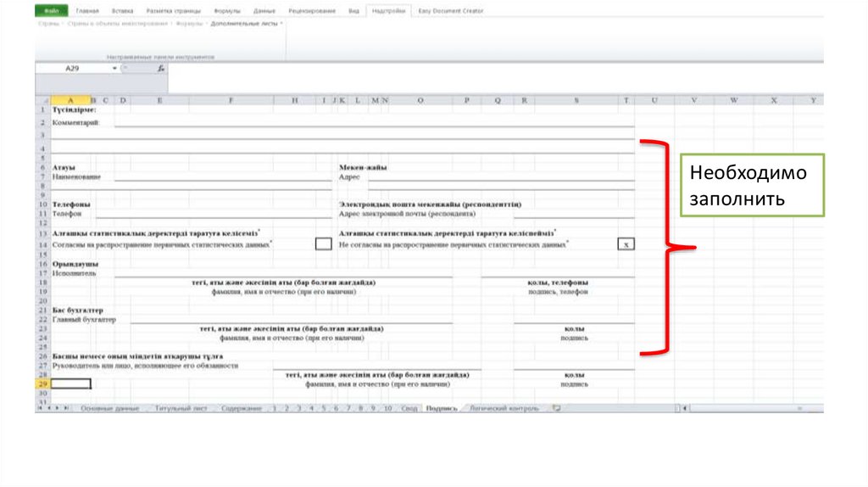Switch to the Главная ribbon tab
This screenshot has height=487, width=868.
(87, 10)
